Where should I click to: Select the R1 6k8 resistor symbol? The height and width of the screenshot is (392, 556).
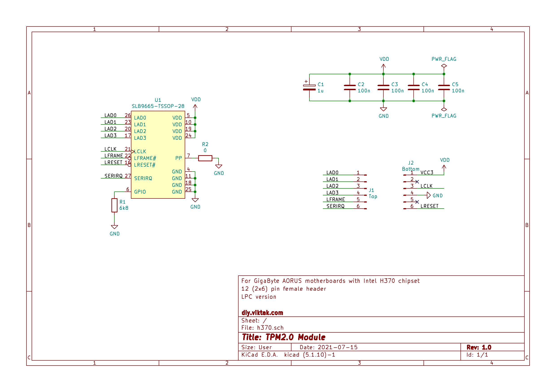click(x=114, y=205)
